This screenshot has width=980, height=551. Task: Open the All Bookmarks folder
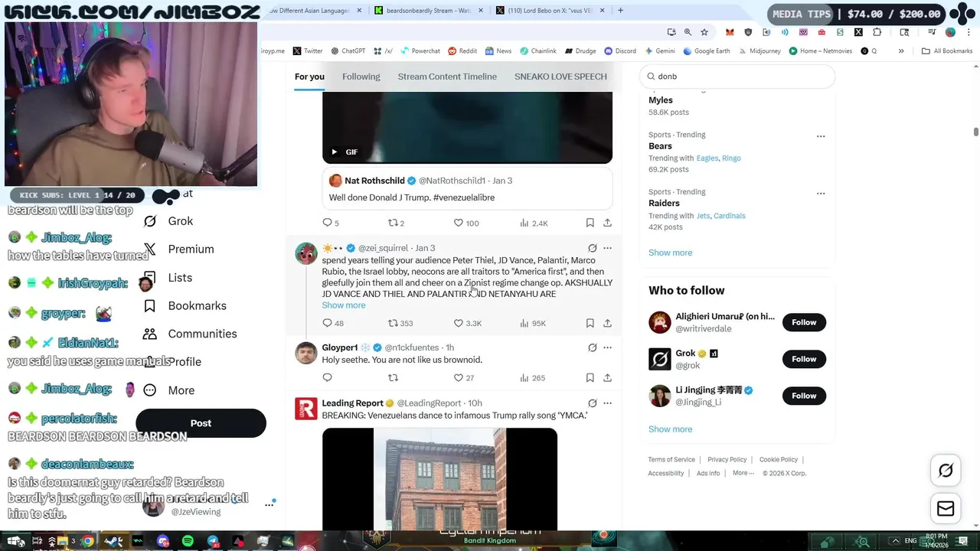[x=947, y=51]
